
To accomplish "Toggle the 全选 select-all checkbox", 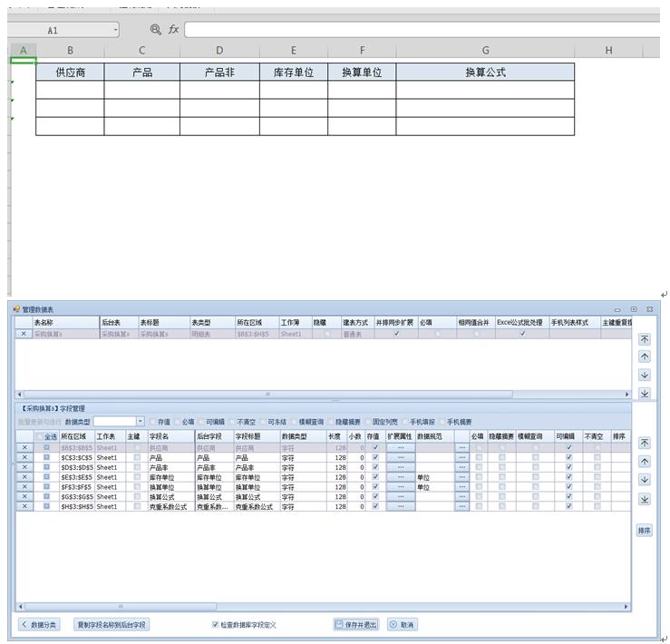I will click(x=39, y=437).
